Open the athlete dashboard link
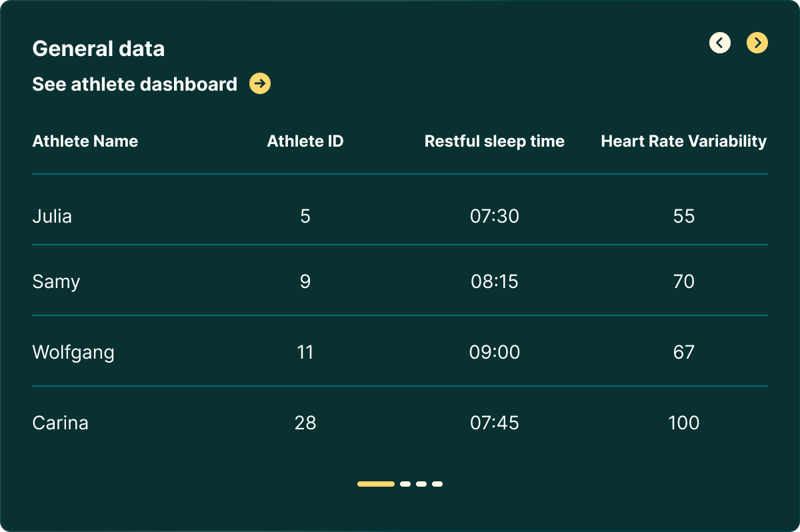Image resolution: width=800 pixels, height=532 pixels. point(134,84)
